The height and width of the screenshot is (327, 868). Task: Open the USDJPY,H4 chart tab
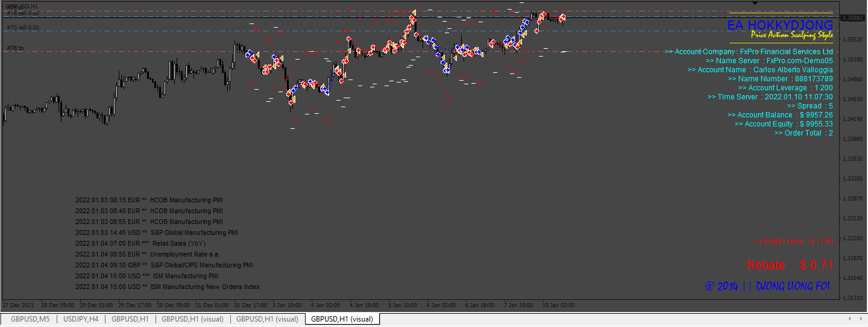click(x=81, y=319)
